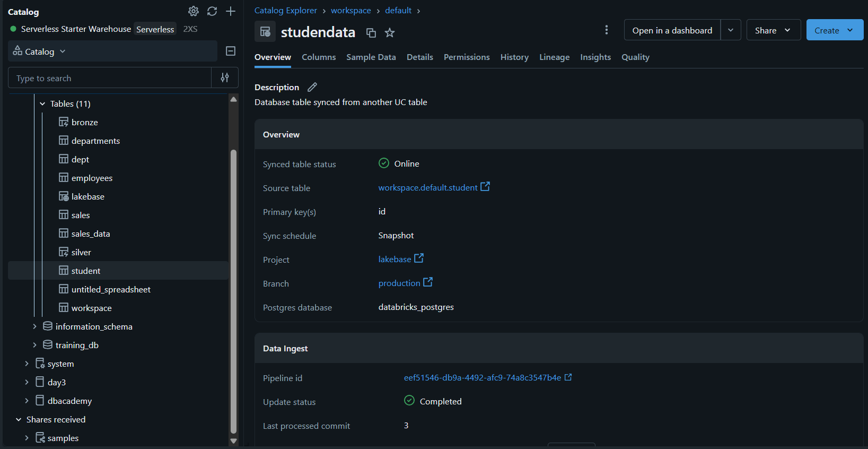This screenshot has height=449, width=868.
Task: Expand day3 catalog chevron
Action: pyautogui.click(x=27, y=382)
